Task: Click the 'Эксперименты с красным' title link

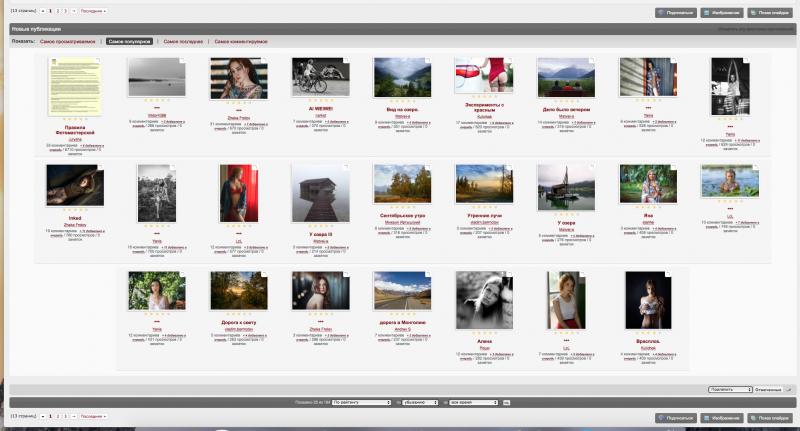Action: [x=484, y=107]
